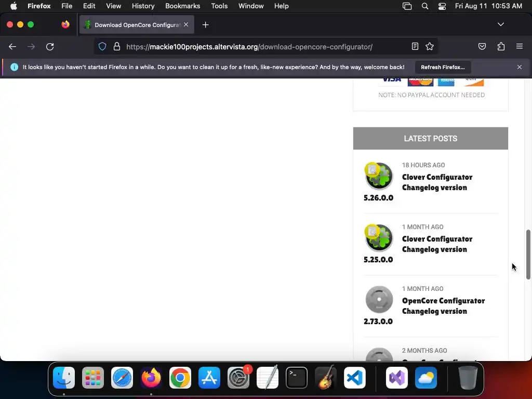
Task: Click the page vertical scrollbar thumb
Action: coord(528,255)
